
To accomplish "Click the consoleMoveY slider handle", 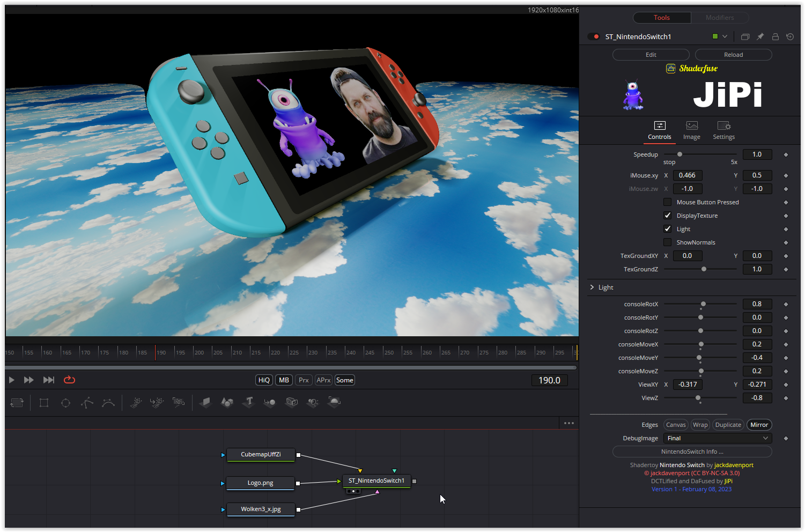I will pos(699,358).
